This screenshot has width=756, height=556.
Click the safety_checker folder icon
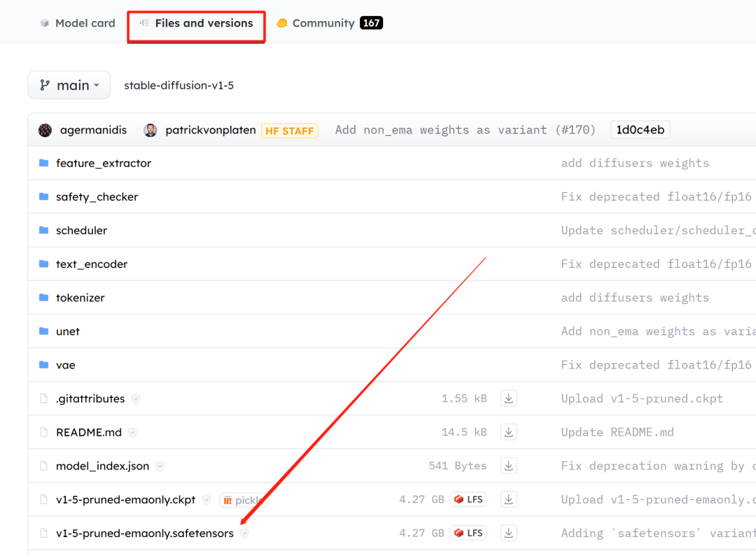[x=44, y=197]
